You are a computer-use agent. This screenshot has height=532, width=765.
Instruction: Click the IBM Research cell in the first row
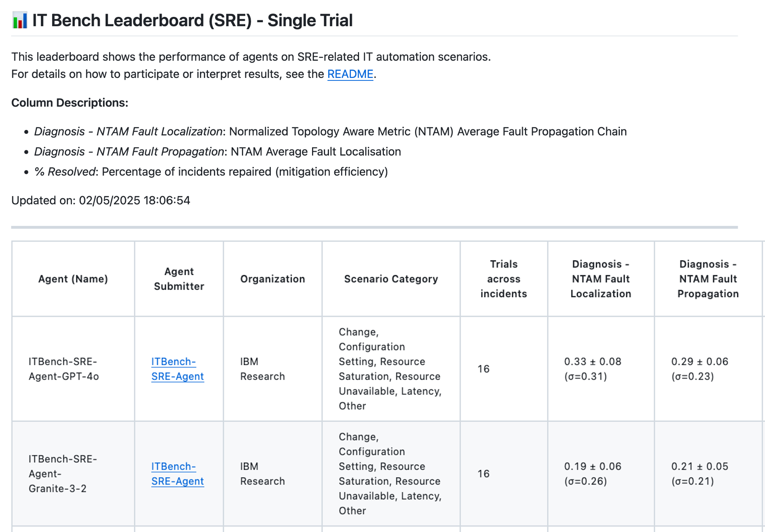point(262,369)
